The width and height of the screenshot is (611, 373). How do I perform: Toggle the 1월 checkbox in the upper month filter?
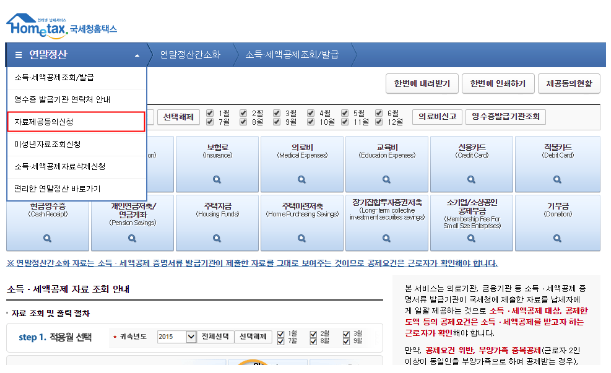coord(210,113)
